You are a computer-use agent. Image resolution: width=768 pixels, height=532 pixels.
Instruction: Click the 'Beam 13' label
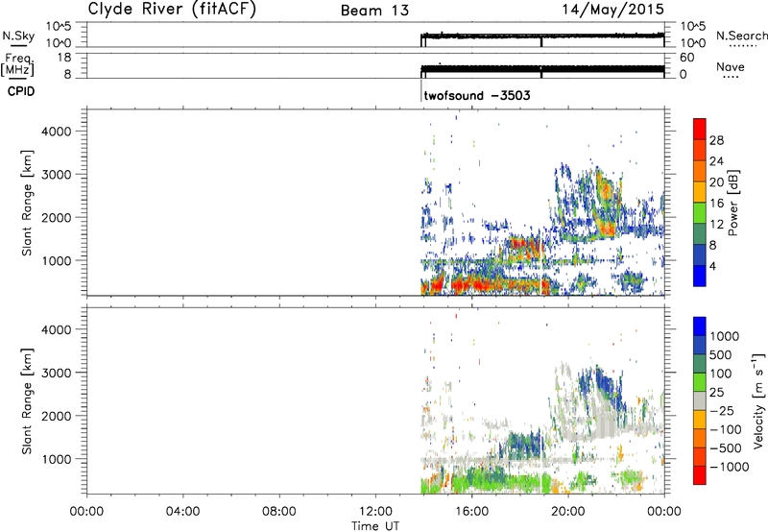coord(374,11)
